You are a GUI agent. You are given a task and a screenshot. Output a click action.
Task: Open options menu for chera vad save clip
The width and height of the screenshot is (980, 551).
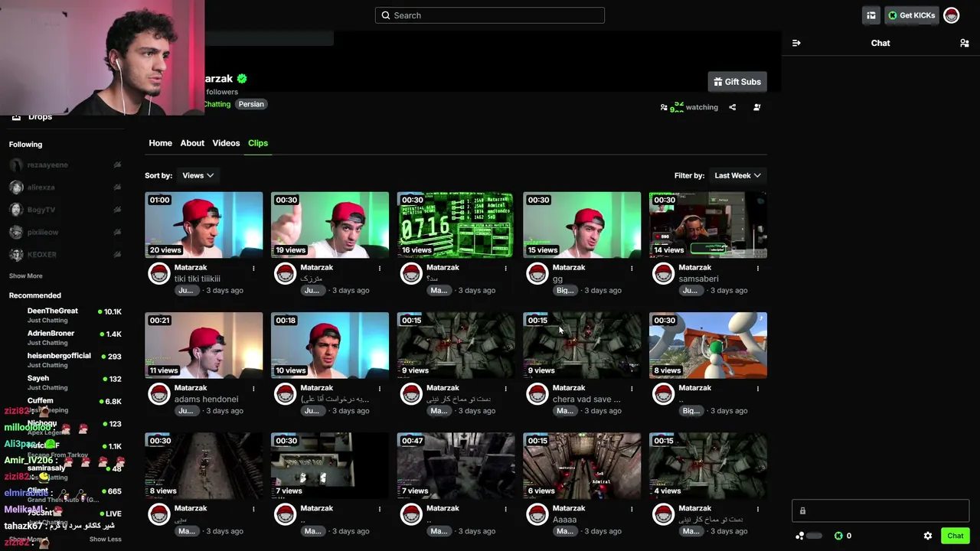tap(632, 388)
